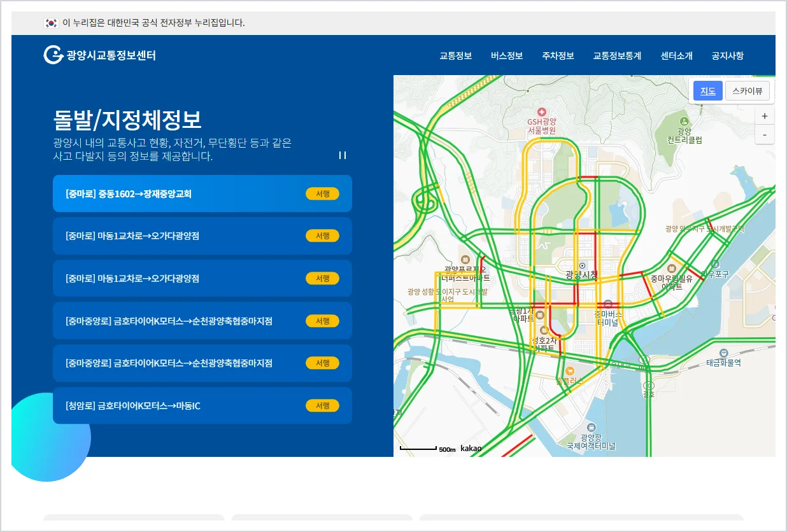
Task: Zoom in the map with plus
Action: coord(765,116)
